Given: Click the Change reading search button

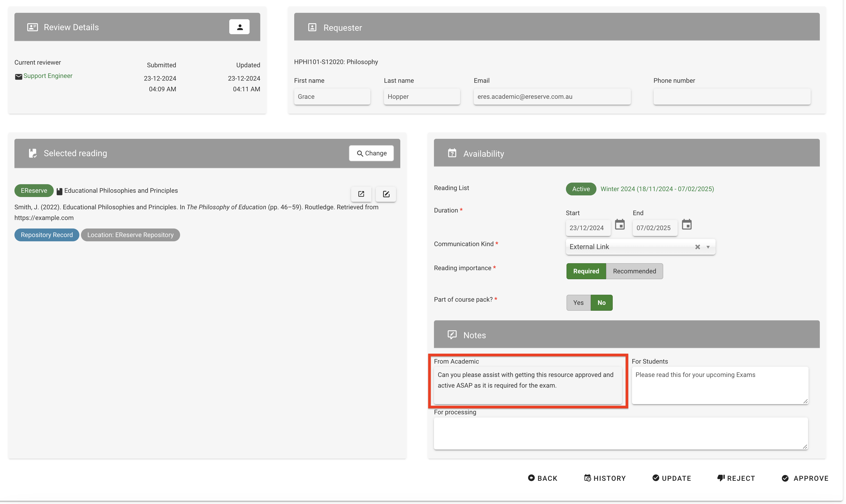Looking at the screenshot, I should point(371,153).
